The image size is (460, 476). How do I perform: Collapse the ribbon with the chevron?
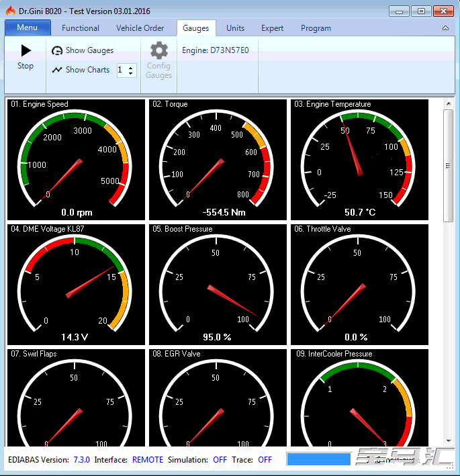[445, 28]
